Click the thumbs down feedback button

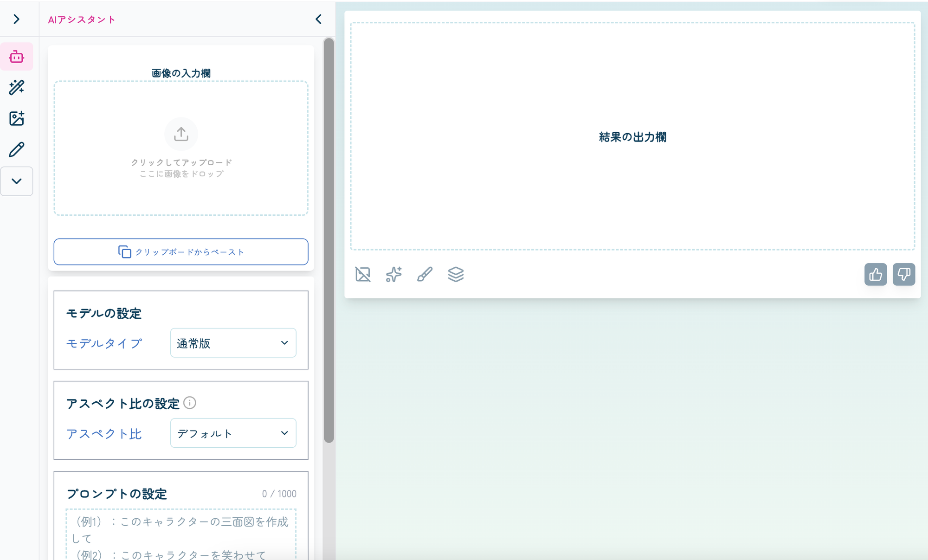click(903, 274)
